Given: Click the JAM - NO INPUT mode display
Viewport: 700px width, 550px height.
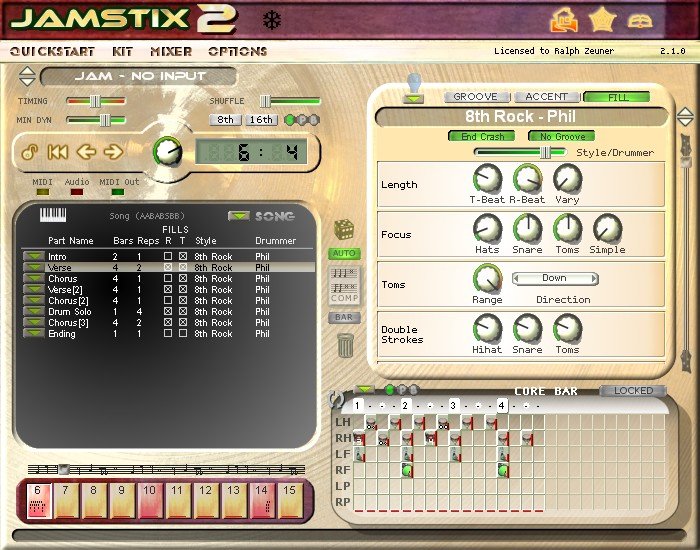Looking at the screenshot, I should [139, 76].
